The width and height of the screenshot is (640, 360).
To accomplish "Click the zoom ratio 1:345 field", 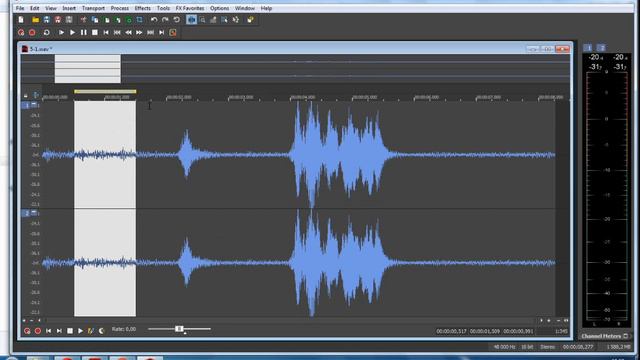I will (561, 331).
